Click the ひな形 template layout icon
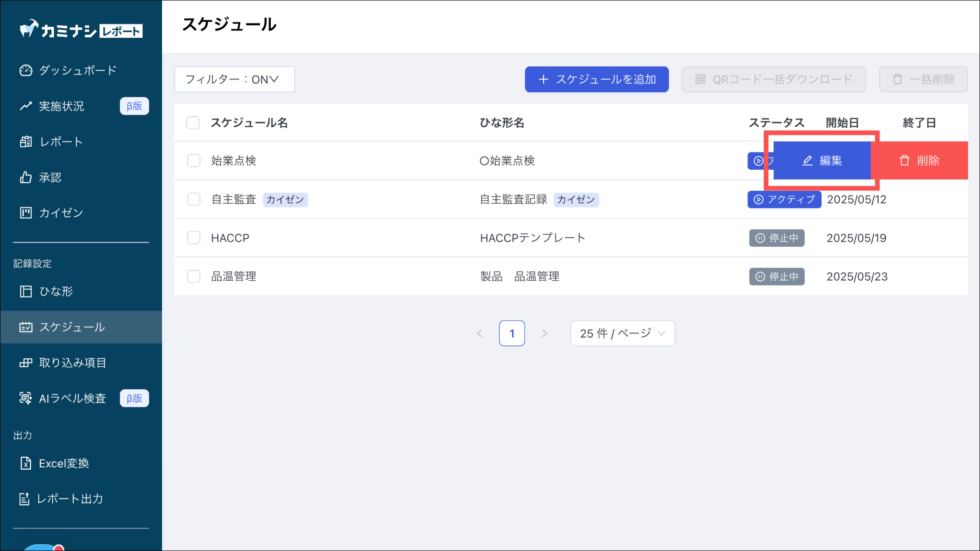Viewport: 980px width, 551px height. click(26, 291)
